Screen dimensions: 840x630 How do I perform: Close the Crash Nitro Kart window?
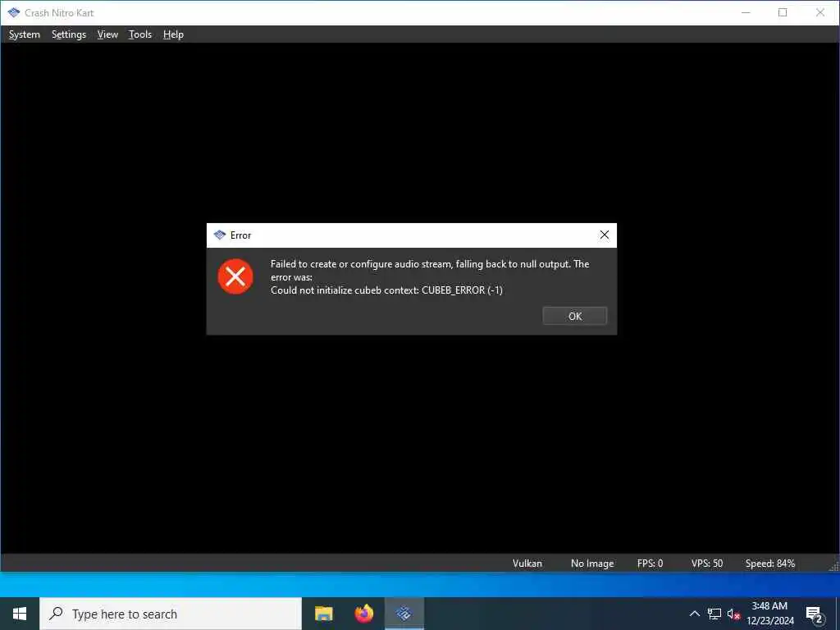(820, 12)
